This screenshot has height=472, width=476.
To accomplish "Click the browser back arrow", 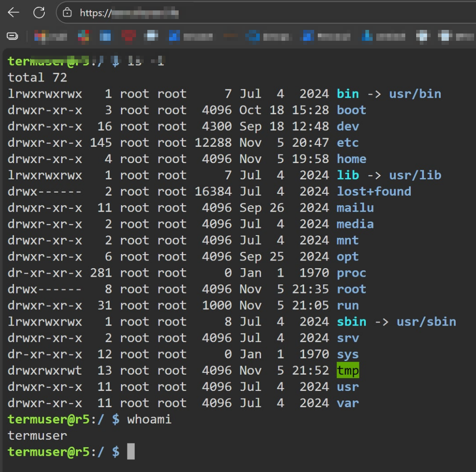I will pyautogui.click(x=14, y=13).
